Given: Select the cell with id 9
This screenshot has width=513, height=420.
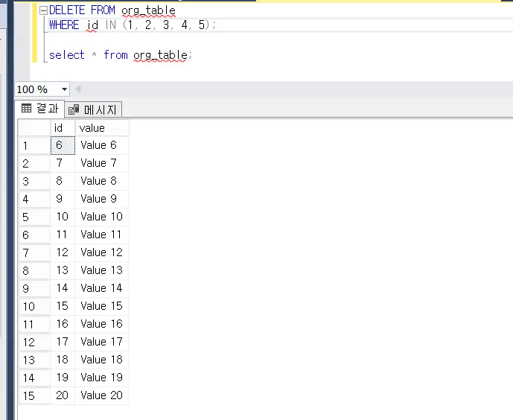Looking at the screenshot, I should point(63,199).
